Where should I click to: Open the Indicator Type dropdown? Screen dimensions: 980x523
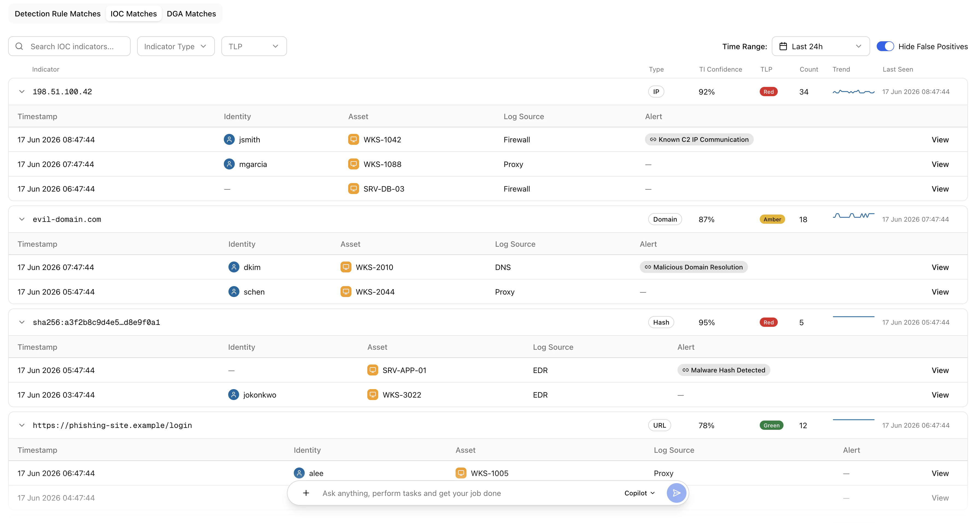click(x=176, y=46)
